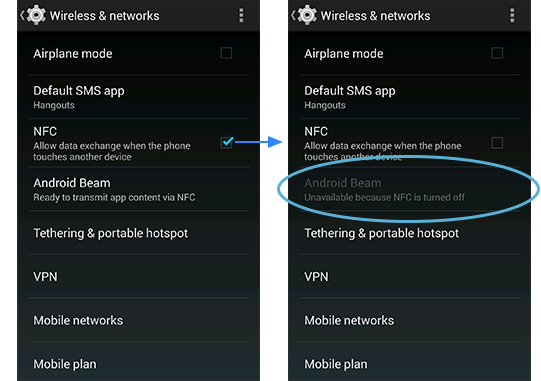Uncheck the enabled NFC checkbox

point(227,142)
